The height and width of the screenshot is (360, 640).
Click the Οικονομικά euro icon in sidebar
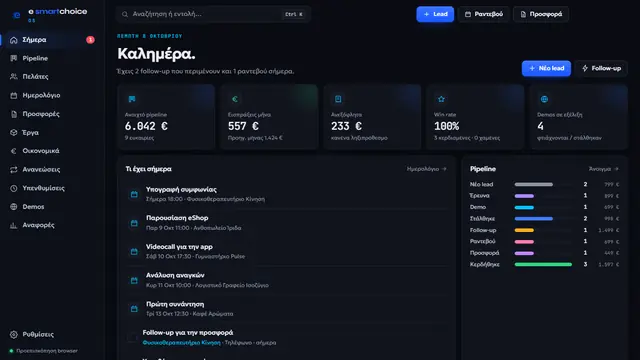click(x=13, y=151)
